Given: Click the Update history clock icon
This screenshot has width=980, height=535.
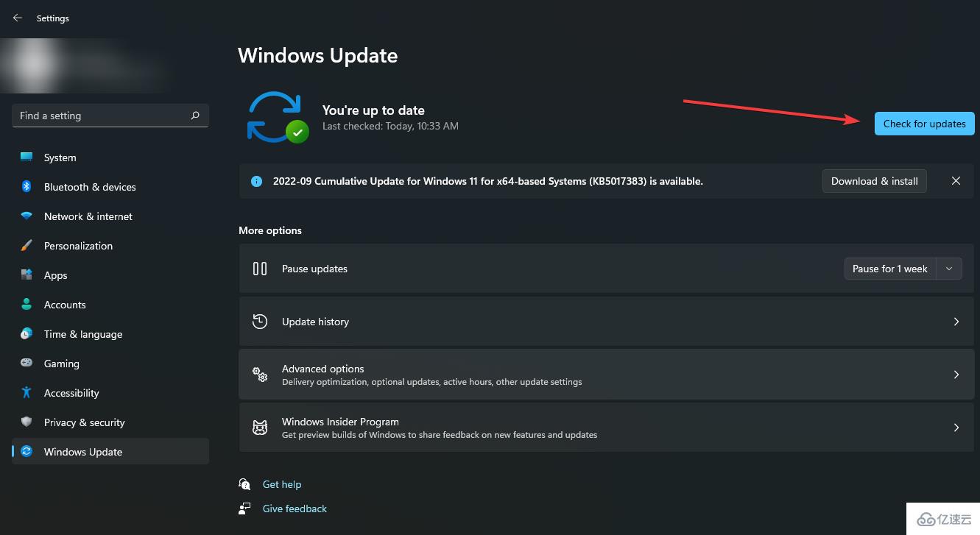Looking at the screenshot, I should 260,322.
